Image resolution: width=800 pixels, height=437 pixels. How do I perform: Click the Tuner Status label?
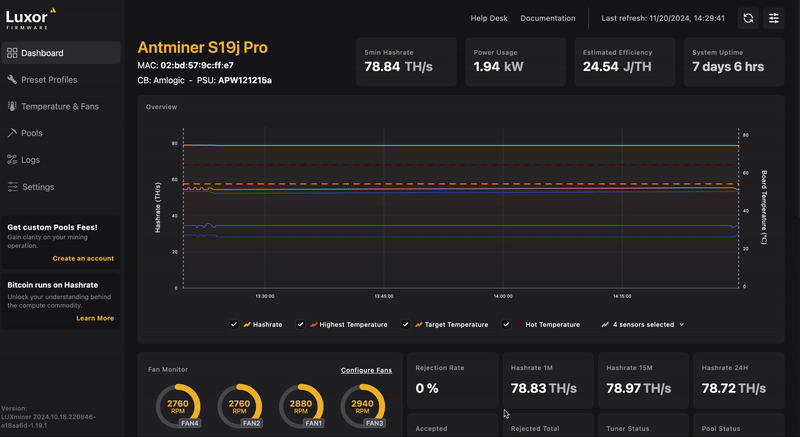pos(628,429)
